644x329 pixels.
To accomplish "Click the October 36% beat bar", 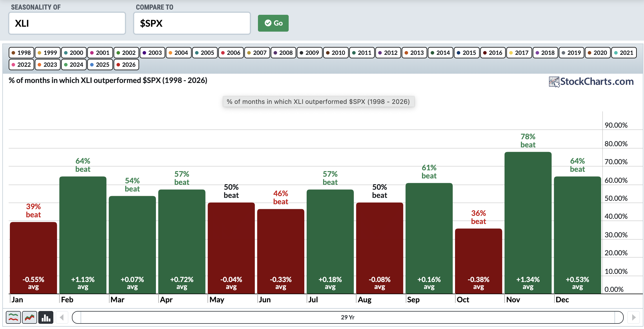I will click(479, 261).
